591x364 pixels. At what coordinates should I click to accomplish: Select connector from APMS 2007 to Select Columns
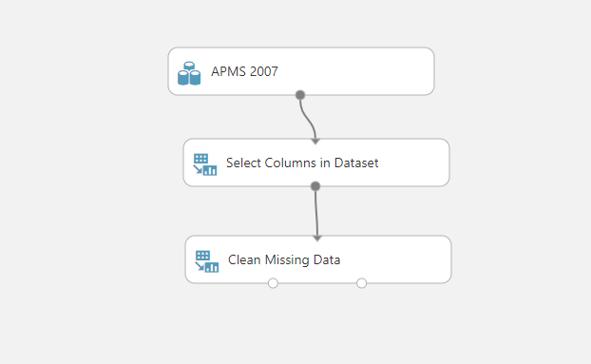pyautogui.click(x=309, y=119)
